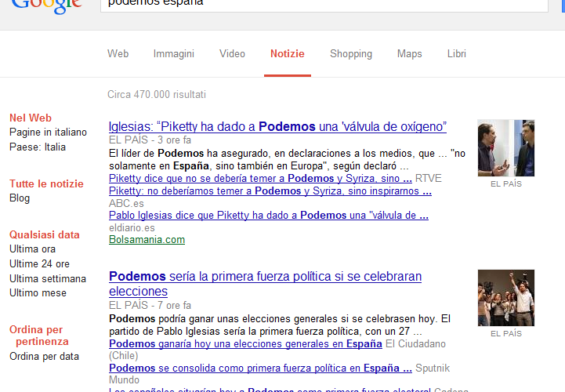Open thumbnail of Iglesias and Piketty talking
The height and width of the screenshot is (392, 565).
coord(506,148)
